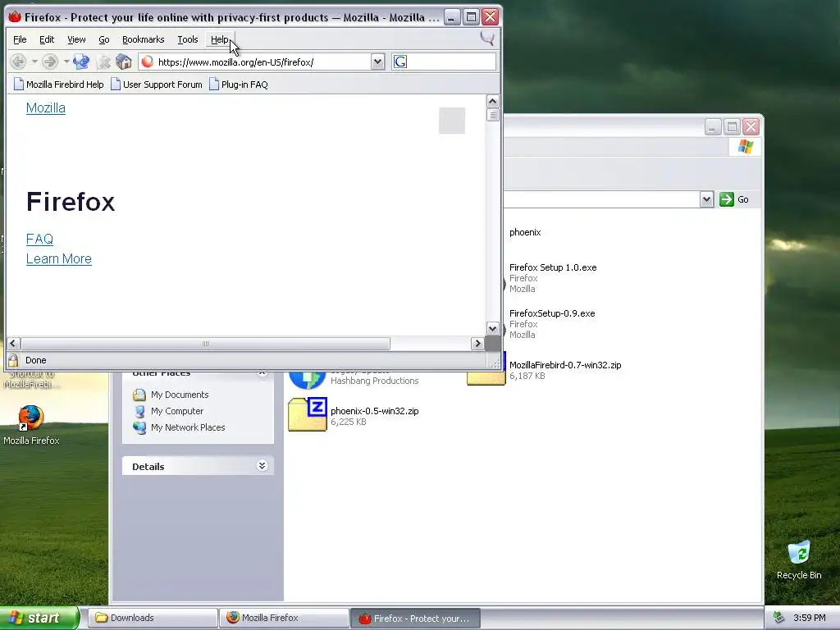
Task: Click the Windows flag logo in Downloads window
Action: point(745,146)
